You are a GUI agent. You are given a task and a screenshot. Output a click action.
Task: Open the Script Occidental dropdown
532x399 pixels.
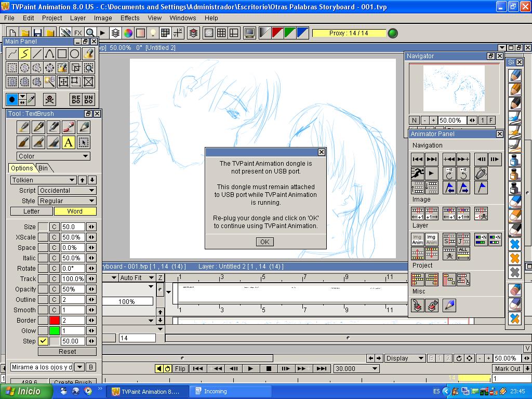[67, 190]
